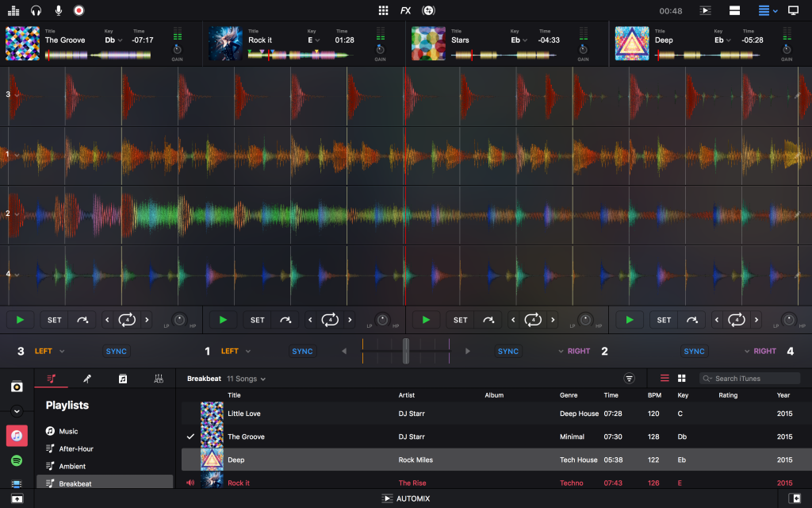
Task: Toggle SYNC on deck 1
Action: coord(302,351)
